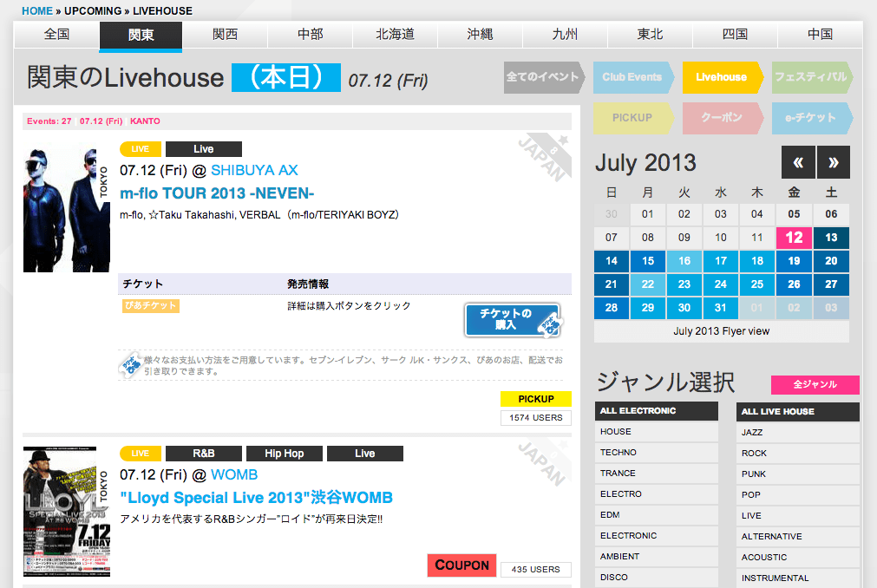Viewport: 877px width, 588px height.
Task: Choose POP genre
Action: tap(797, 494)
